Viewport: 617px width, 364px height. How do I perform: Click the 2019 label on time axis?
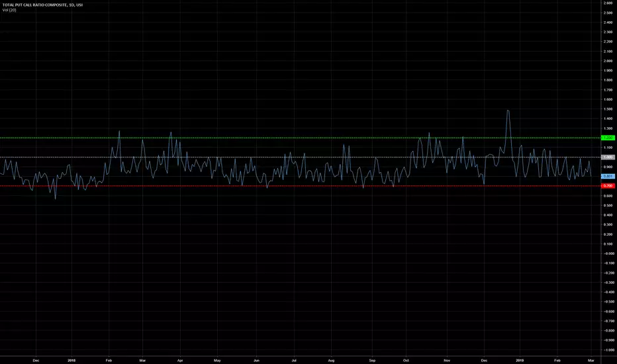point(520,360)
